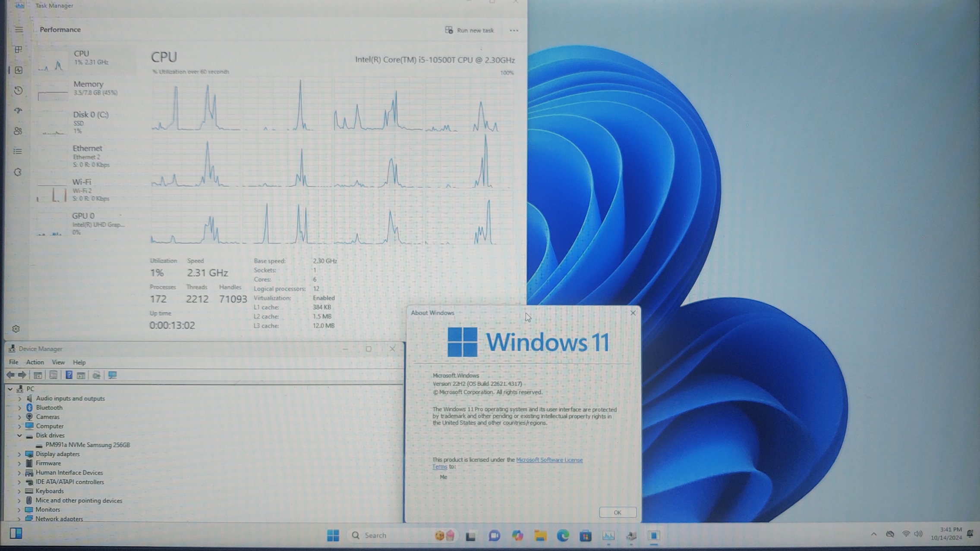The image size is (980, 551).
Task: Toggle Task Manager hamburger navigation menu
Action: coord(19,30)
